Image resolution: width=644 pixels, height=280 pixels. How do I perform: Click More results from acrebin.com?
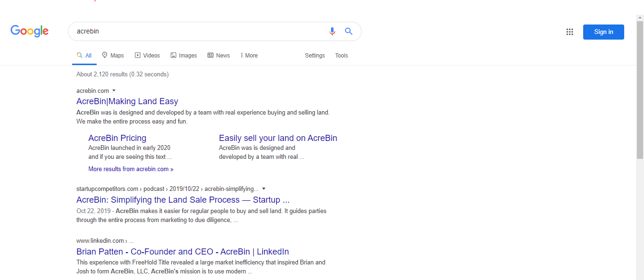(x=131, y=169)
